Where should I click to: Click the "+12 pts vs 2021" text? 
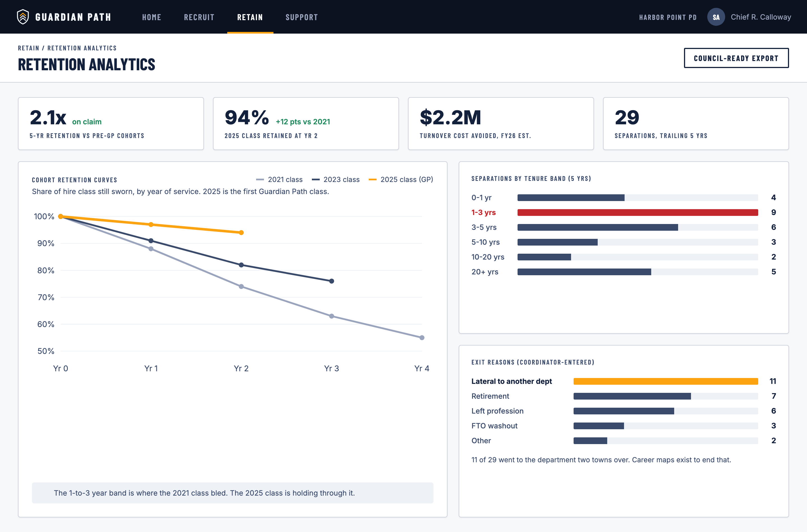click(303, 122)
